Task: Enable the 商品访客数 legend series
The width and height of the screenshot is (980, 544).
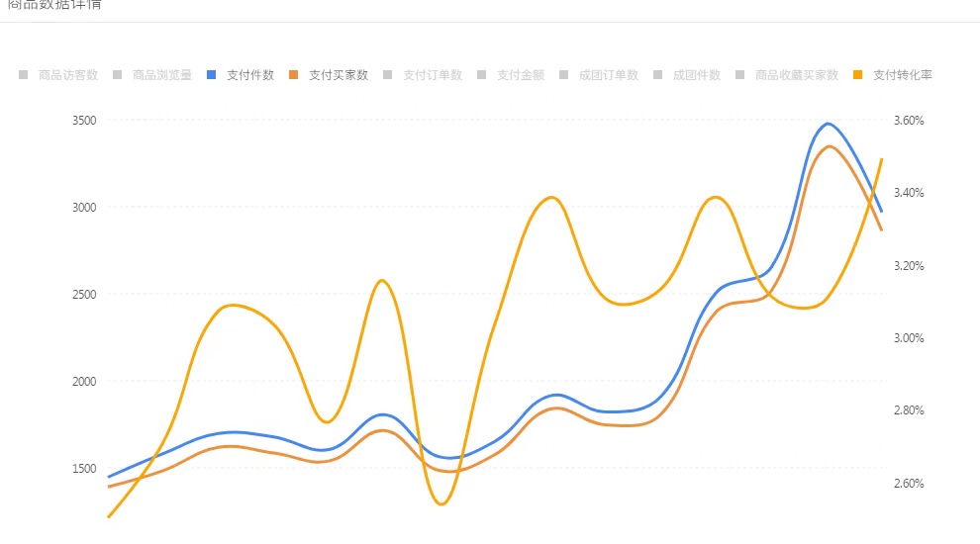Action: (x=68, y=75)
